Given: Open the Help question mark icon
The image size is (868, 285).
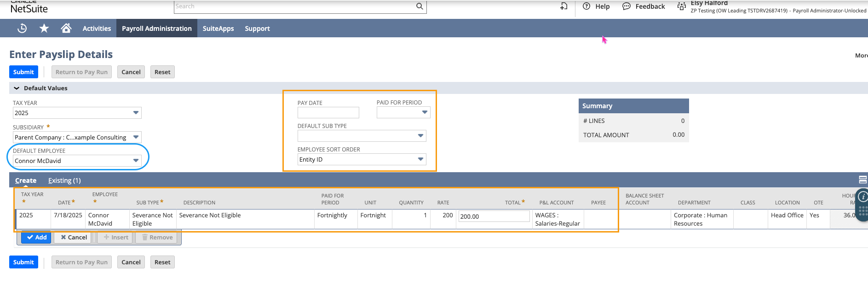Looking at the screenshot, I should tap(586, 6).
